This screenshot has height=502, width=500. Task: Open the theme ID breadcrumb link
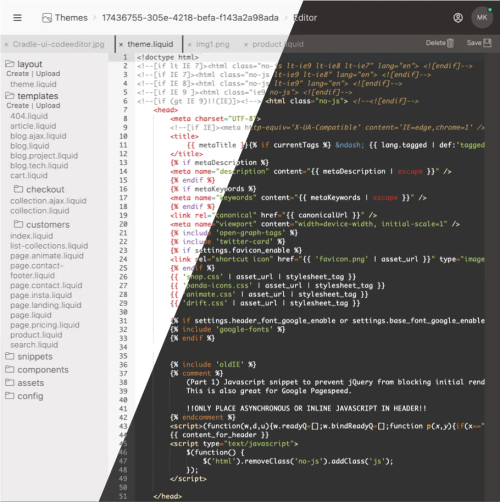point(190,18)
